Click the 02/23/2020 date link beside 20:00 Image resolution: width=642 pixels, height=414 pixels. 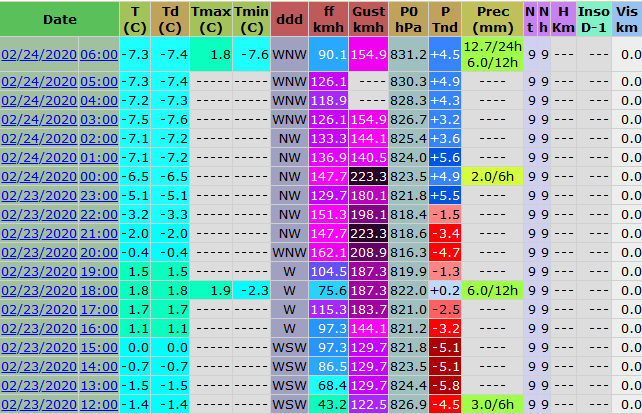click(38, 251)
